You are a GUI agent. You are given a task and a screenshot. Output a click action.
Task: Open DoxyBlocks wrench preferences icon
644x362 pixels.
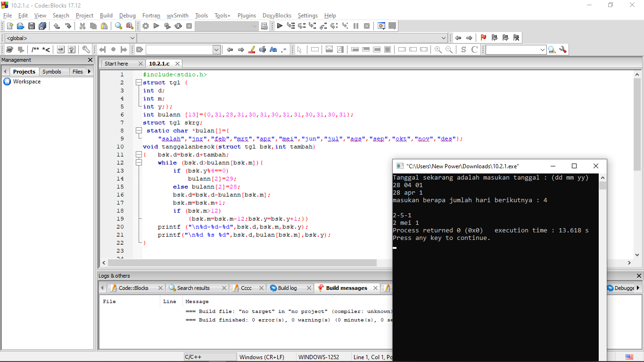coord(86,49)
